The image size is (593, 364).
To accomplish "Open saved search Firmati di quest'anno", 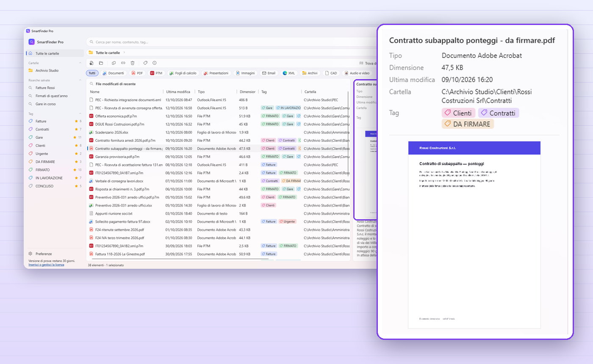I will (55, 96).
